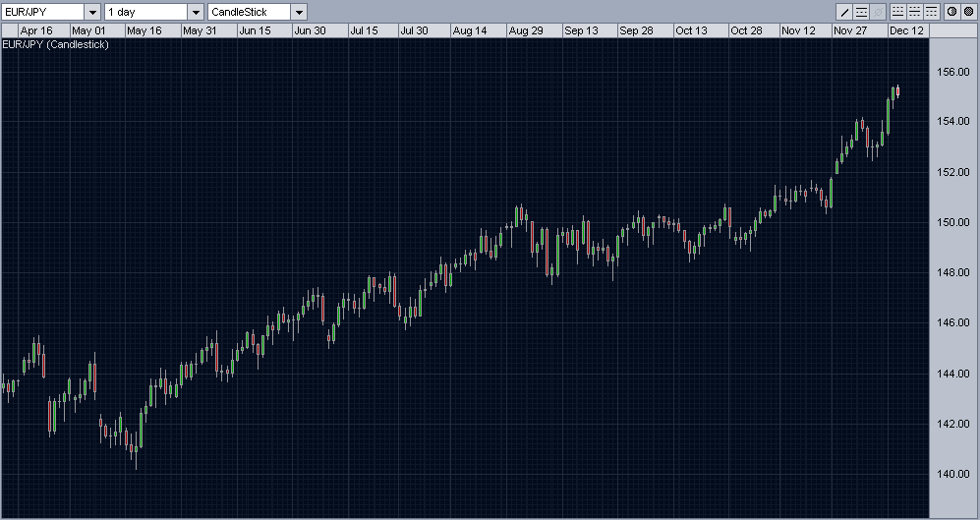Screen dimensions: 980x520
Task: Click the May 16 date label
Action: pos(144,30)
